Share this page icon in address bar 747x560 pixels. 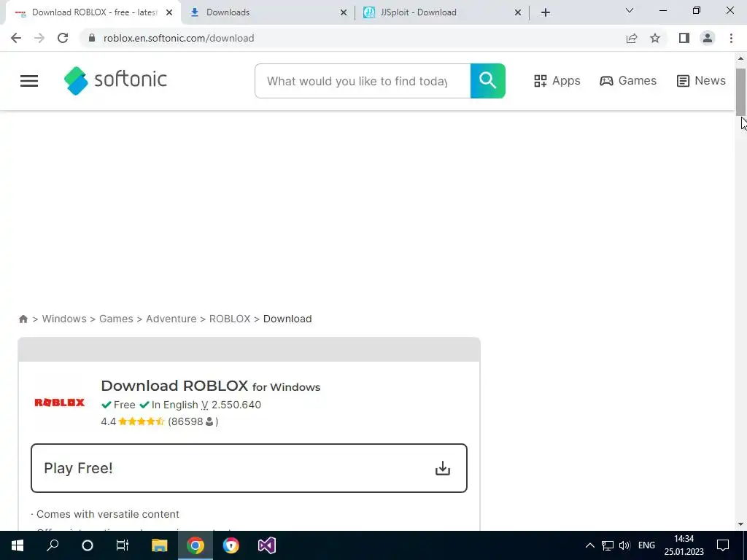(632, 38)
